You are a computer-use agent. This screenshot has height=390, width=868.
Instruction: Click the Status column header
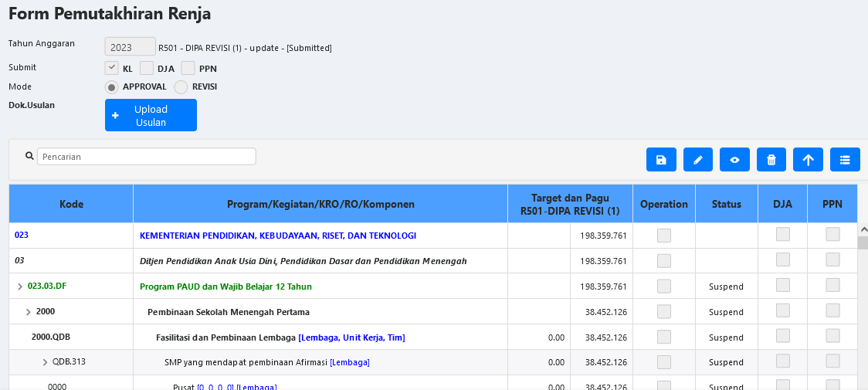[726, 204]
